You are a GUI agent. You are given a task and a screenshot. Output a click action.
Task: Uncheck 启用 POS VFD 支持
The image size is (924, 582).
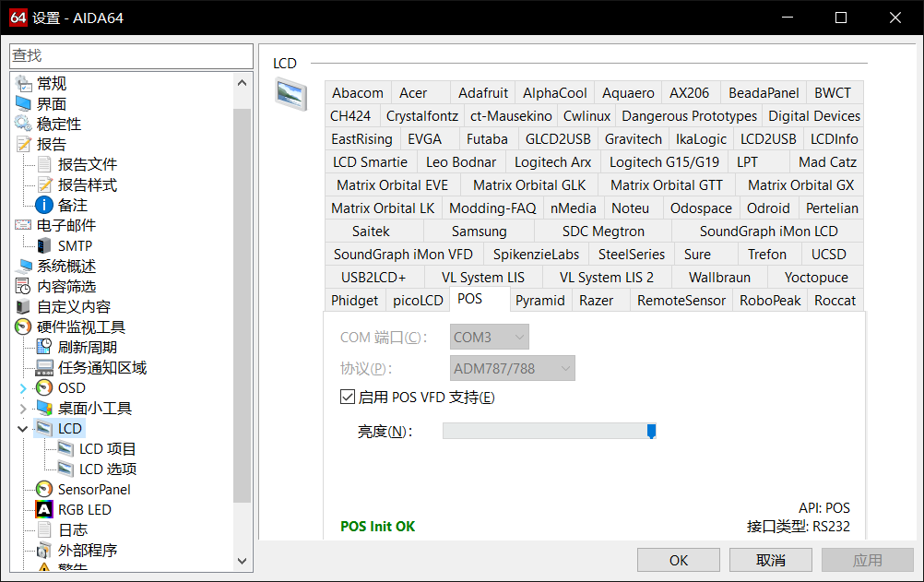tap(347, 397)
